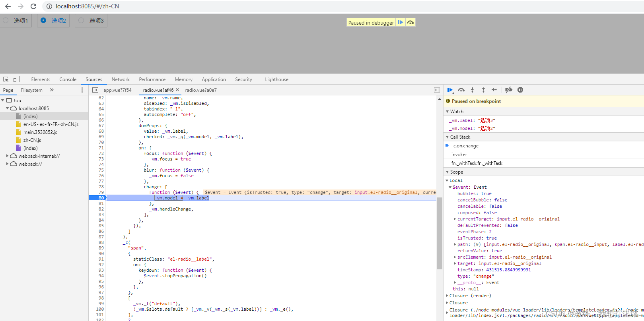This screenshot has width=644, height=321.
Task: Open the Lighthouse tab
Action: [276, 79]
